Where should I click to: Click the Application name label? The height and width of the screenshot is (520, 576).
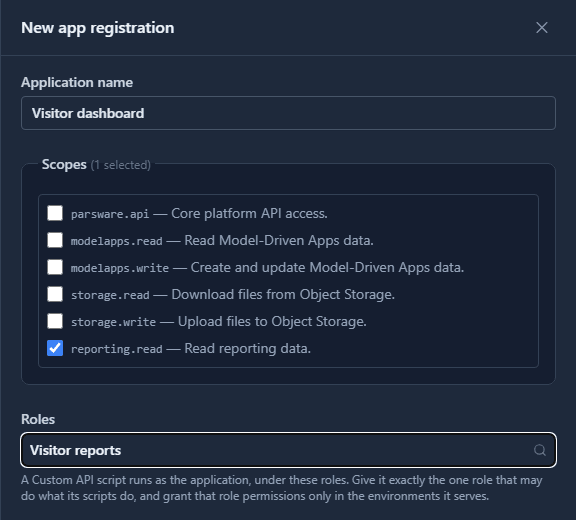pyautogui.click(x=77, y=82)
